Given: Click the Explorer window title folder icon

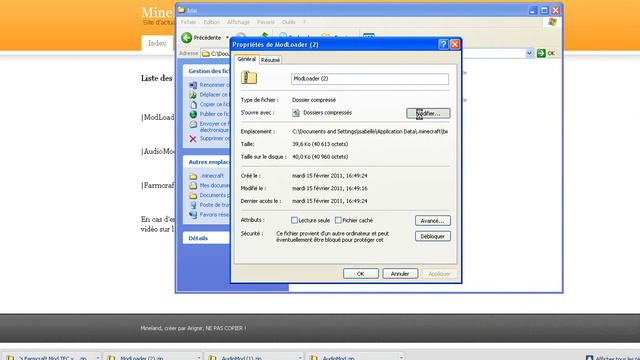Looking at the screenshot, I should pyautogui.click(x=181, y=10).
